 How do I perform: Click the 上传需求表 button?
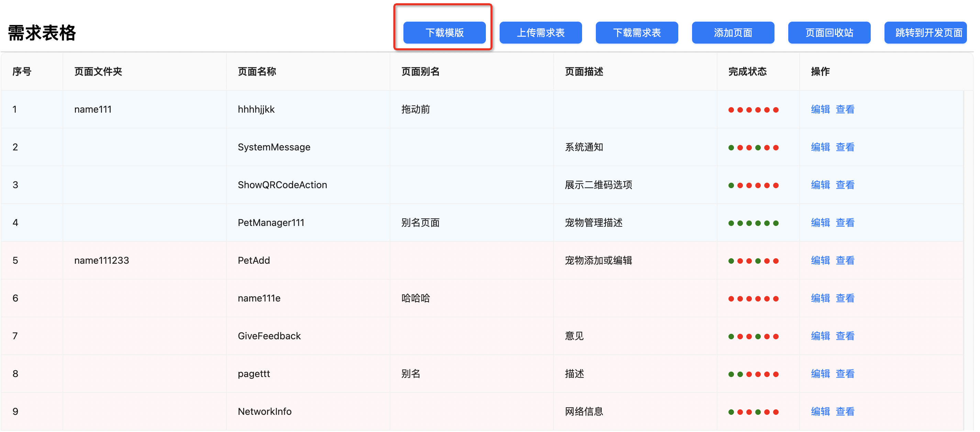coord(540,33)
